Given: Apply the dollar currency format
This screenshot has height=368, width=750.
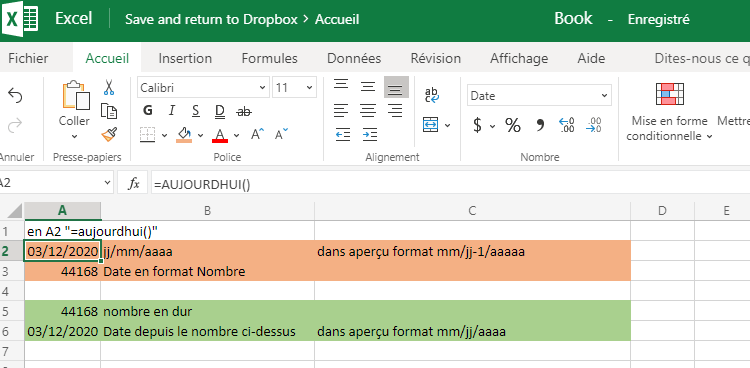Looking at the screenshot, I should click(x=477, y=125).
